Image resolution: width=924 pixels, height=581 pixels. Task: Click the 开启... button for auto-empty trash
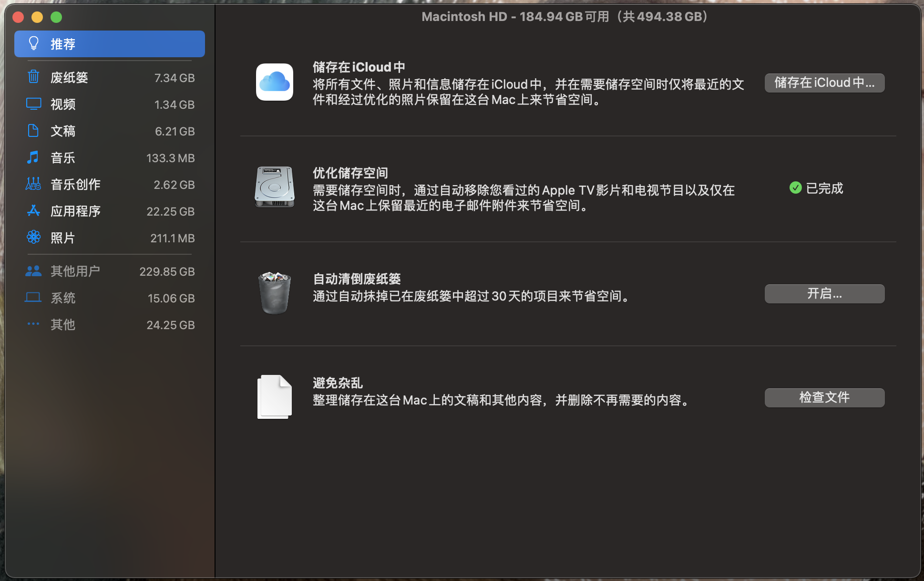point(824,294)
